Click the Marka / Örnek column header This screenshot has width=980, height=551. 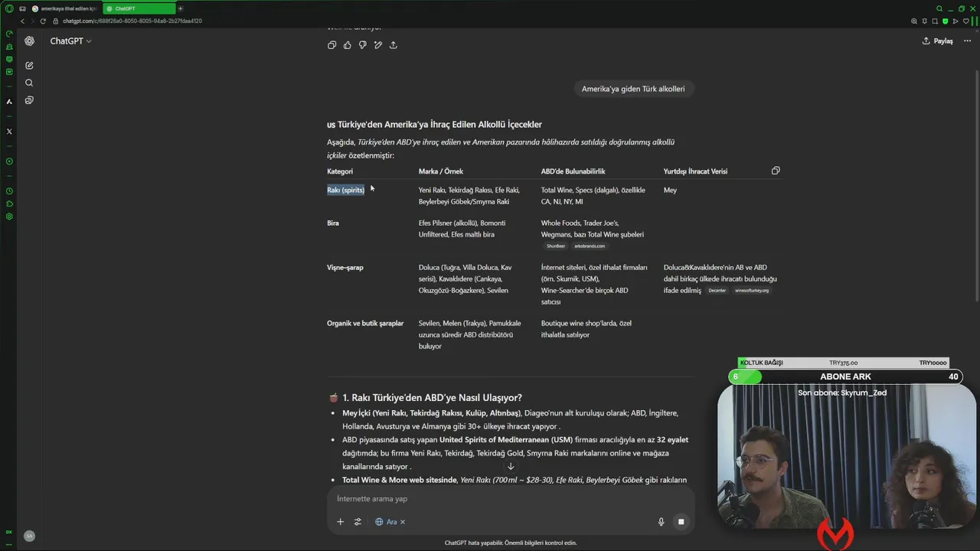(x=441, y=171)
